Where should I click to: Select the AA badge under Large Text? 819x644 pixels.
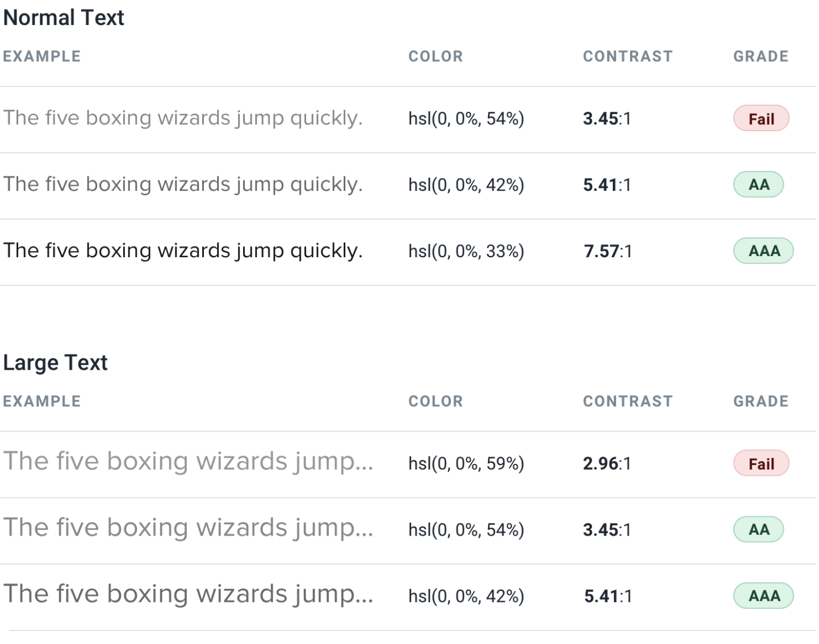click(758, 530)
